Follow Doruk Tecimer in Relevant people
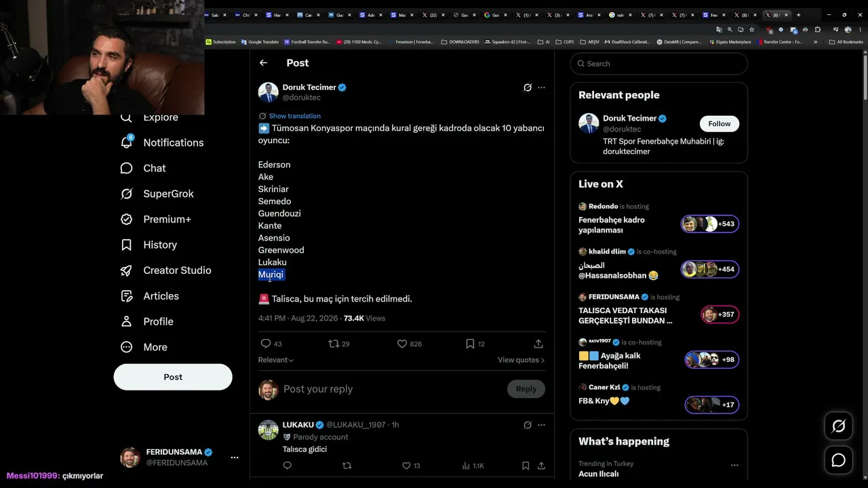This screenshot has width=868, height=488. pyautogui.click(x=719, y=124)
